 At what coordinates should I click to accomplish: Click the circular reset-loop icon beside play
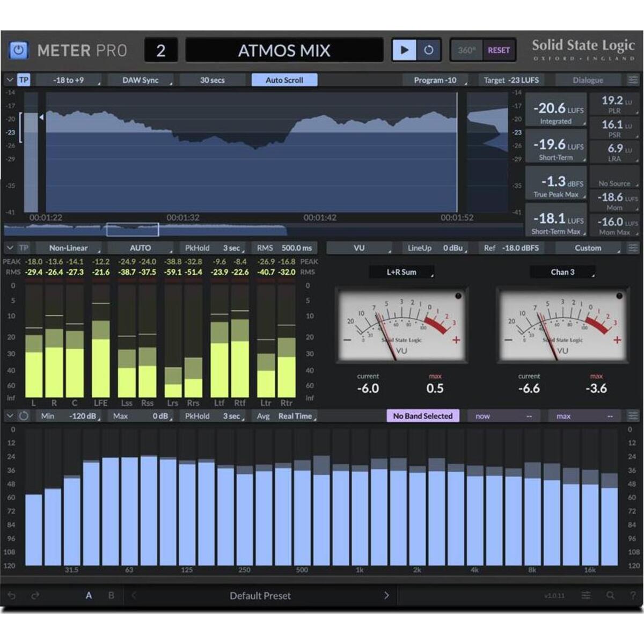tap(428, 50)
